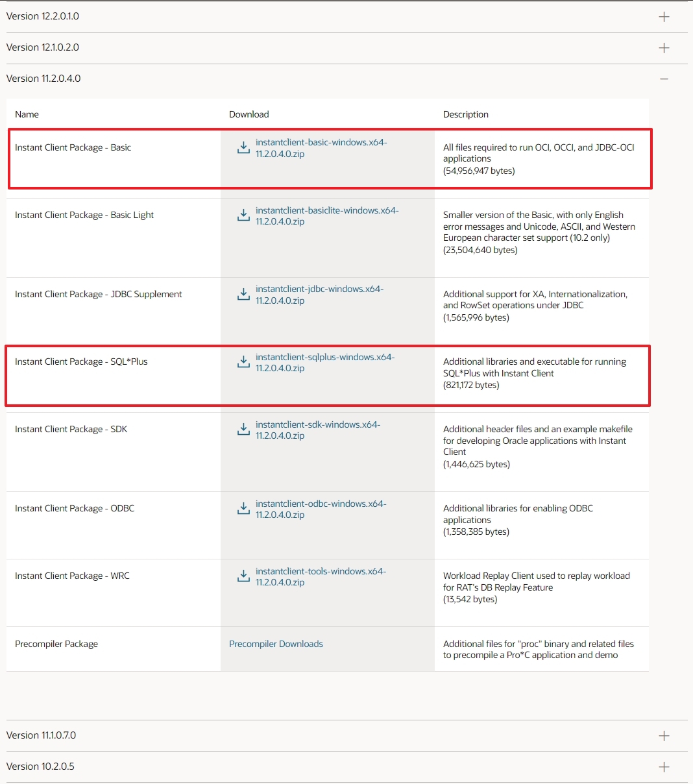This screenshot has height=784, width=693.
Task: Expand the Version 11.1.0.7.0 section
Action: pos(663,735)
